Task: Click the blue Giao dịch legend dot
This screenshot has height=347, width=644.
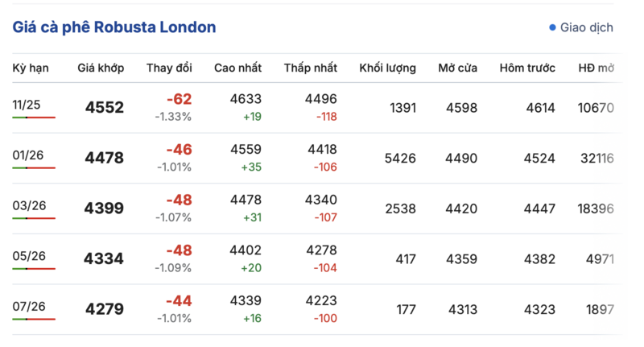Action: coord(552,27)
